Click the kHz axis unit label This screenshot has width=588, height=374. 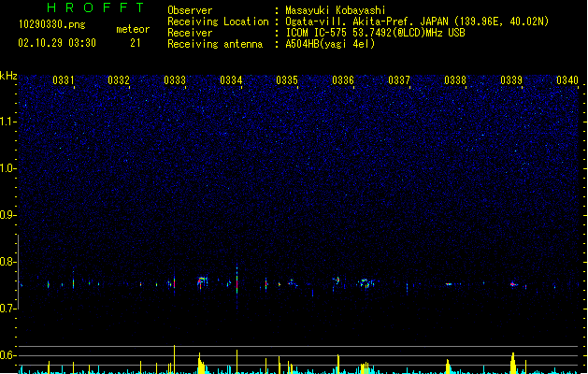(x=8, y=76)
